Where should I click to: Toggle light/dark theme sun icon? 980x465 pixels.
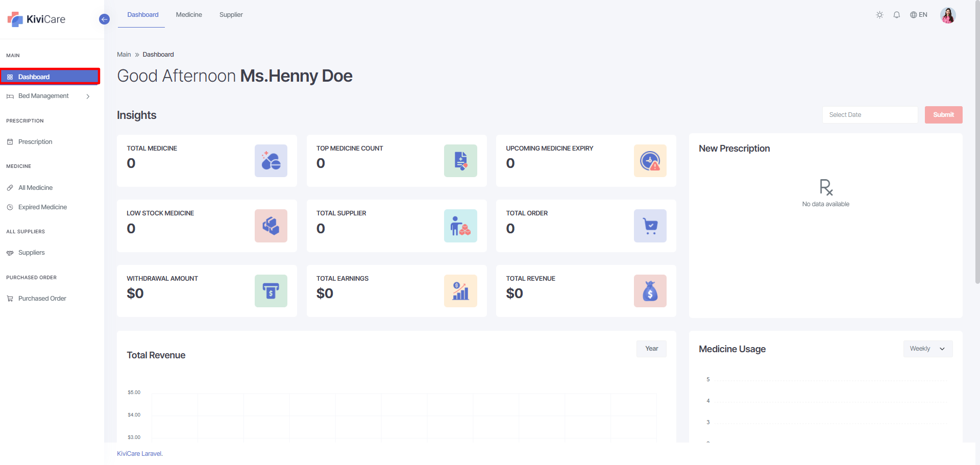[879, 15]
